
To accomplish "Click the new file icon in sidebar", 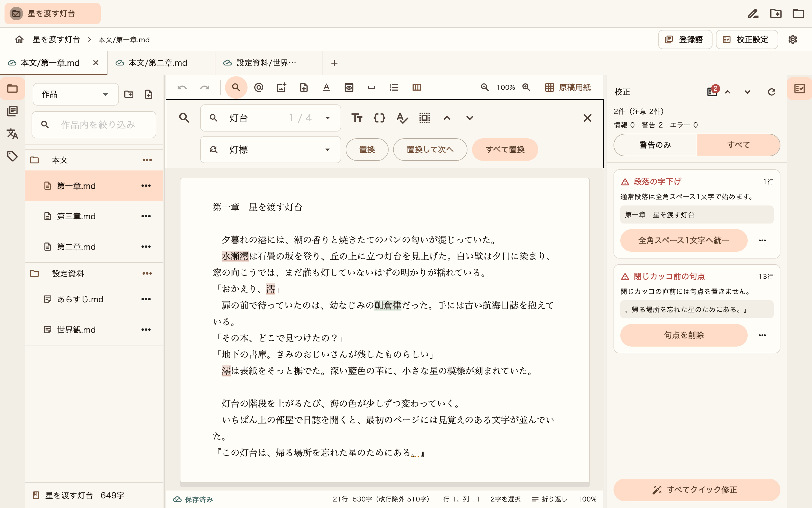I will point(149,94).
